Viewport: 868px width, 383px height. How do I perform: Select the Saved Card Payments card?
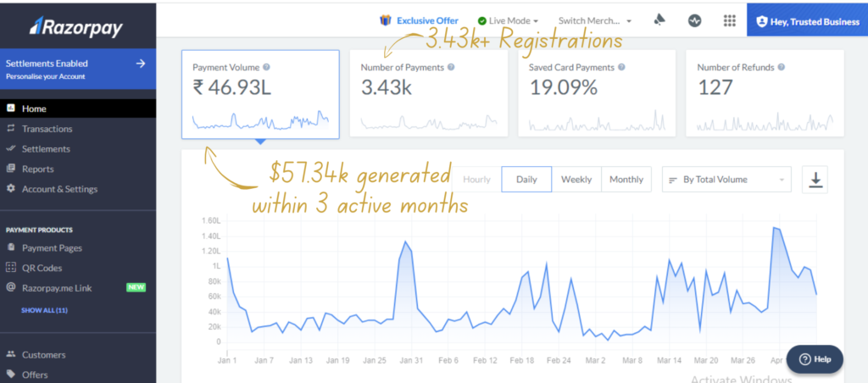coord(597,93)
